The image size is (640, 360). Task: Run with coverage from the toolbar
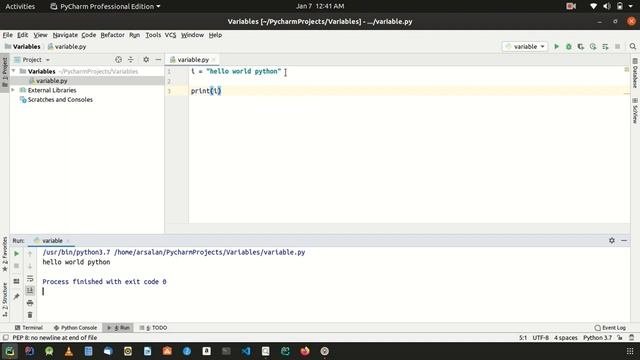click(581, 47)
